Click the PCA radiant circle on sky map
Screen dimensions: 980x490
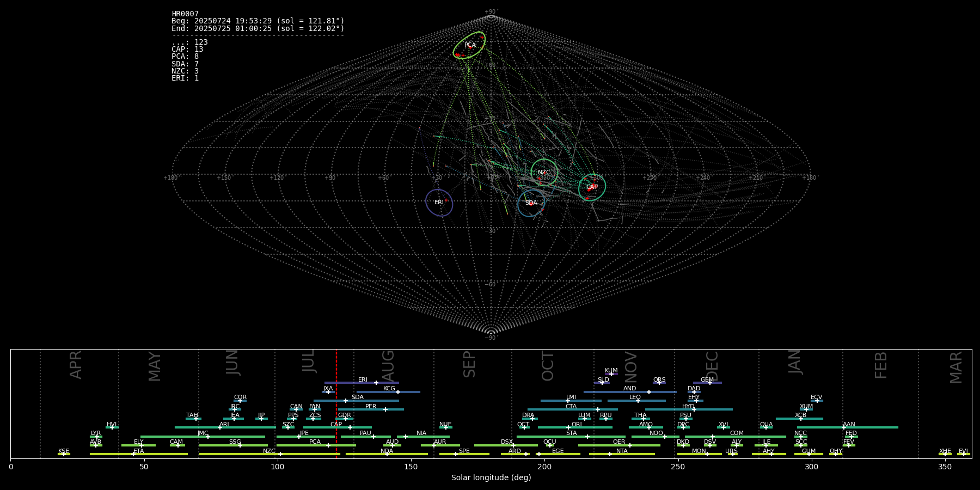(x=469, y=45)
